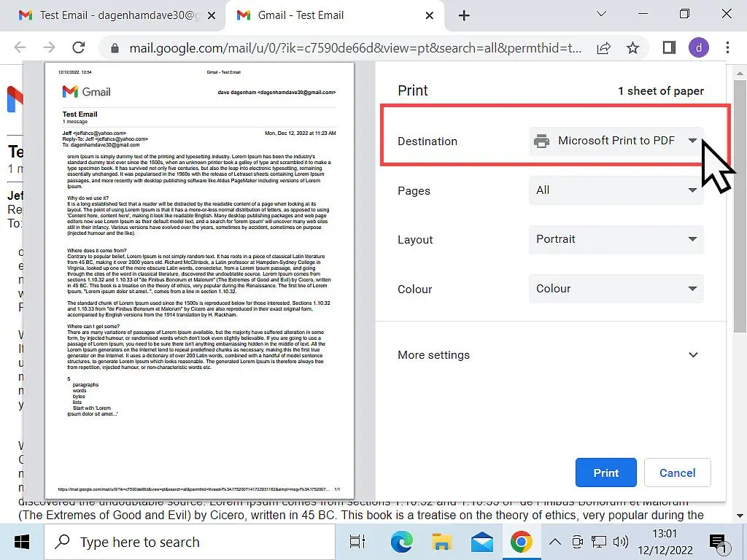Close the dagenhamdave30 Test Email tab
Image resolution: width=747 pixels, height=560 pixels.
(x=212, y=16)
